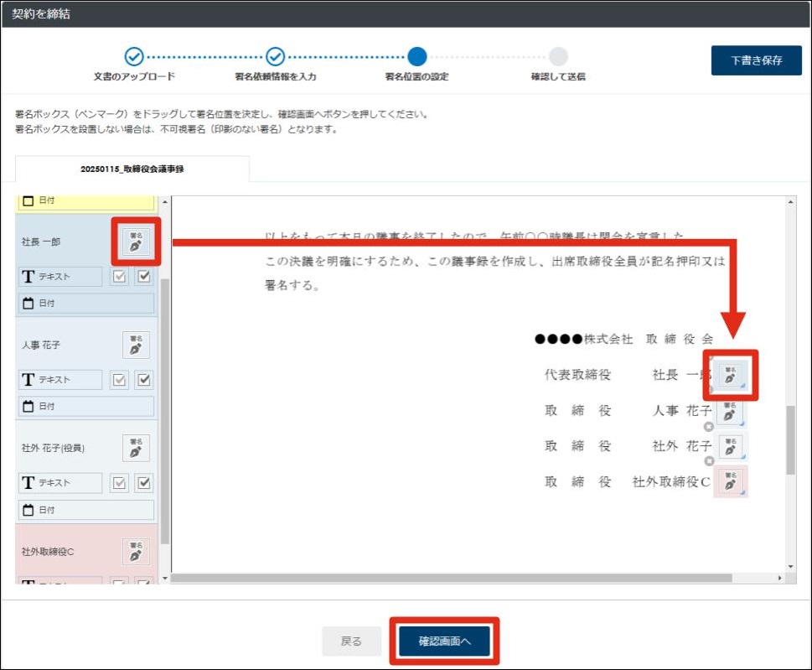This screenshot has height=670, width=812.
Task: Select the light checkbox tool under 社長 一郎
Action: pyautogui.click(x=120, y=277)
